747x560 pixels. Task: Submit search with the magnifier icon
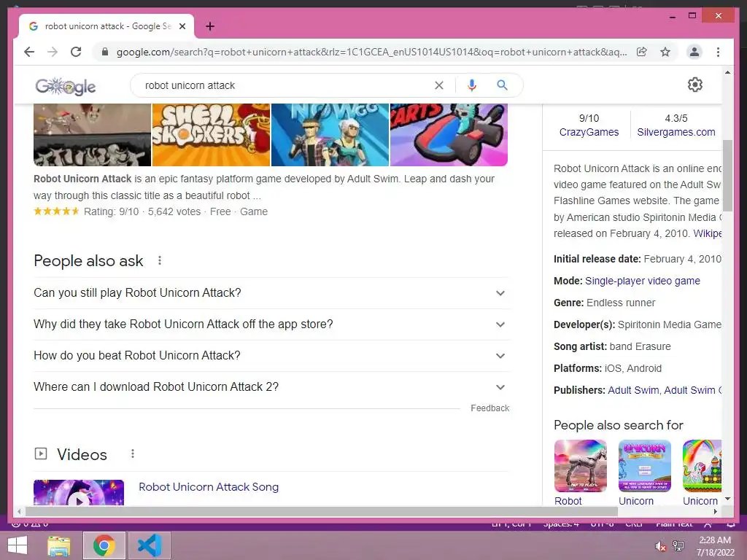pos(502,85)
